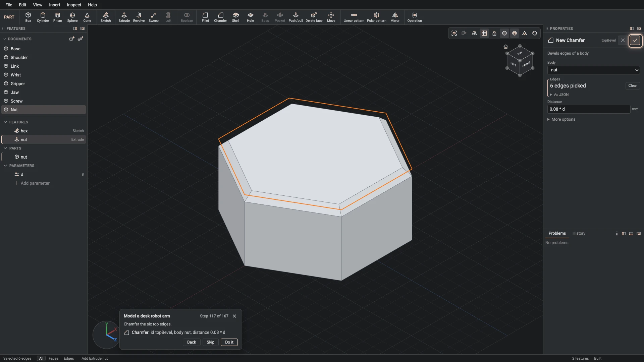Open the Body dropdown showing nut
Viewport: 644px width, 362px height.
point(593,70)
